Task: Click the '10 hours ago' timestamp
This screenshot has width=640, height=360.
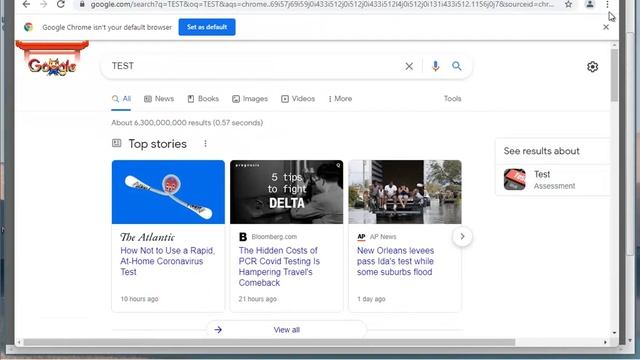Action: tap(139, 299)
